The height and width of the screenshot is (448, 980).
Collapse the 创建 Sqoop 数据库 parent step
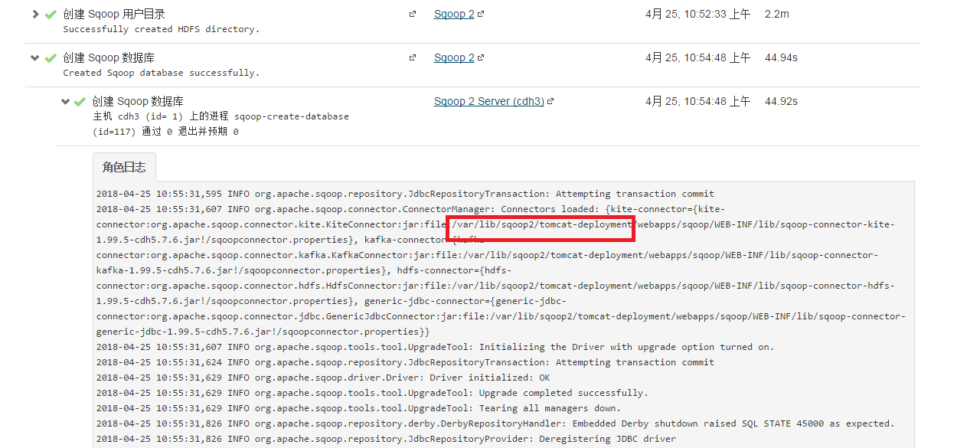(x=35, y=57)
